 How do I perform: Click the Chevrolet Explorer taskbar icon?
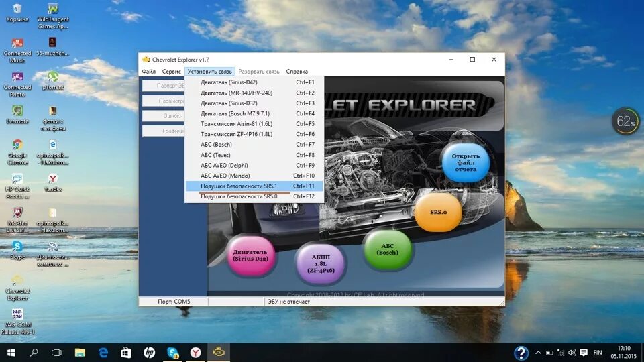click(219, 353)
